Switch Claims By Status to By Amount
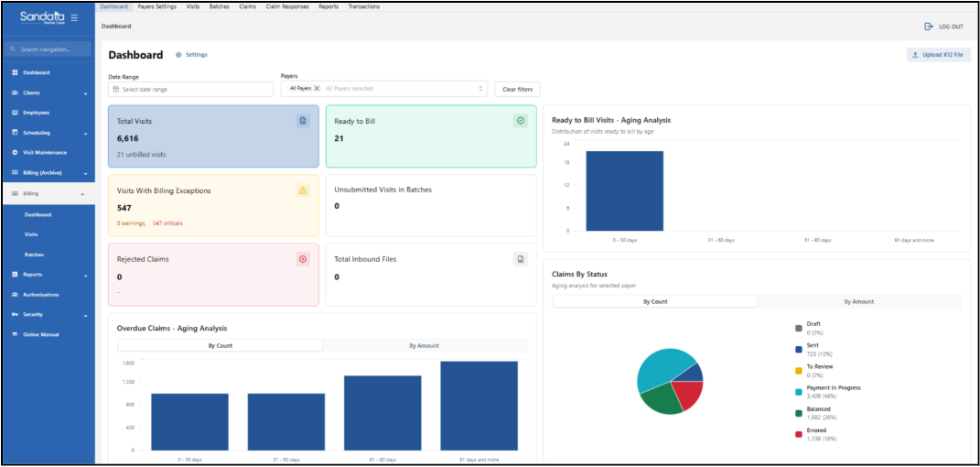 858,301
